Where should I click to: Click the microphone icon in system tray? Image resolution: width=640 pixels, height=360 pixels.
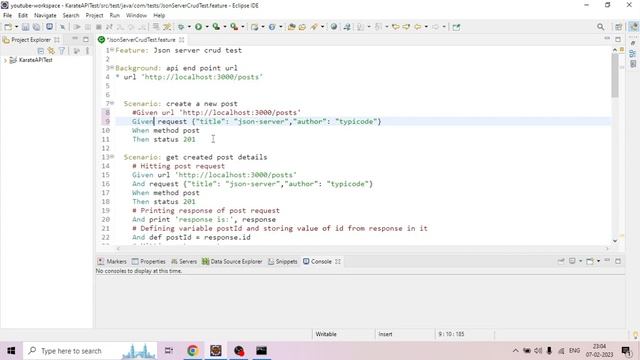click(x=549, y=351)
